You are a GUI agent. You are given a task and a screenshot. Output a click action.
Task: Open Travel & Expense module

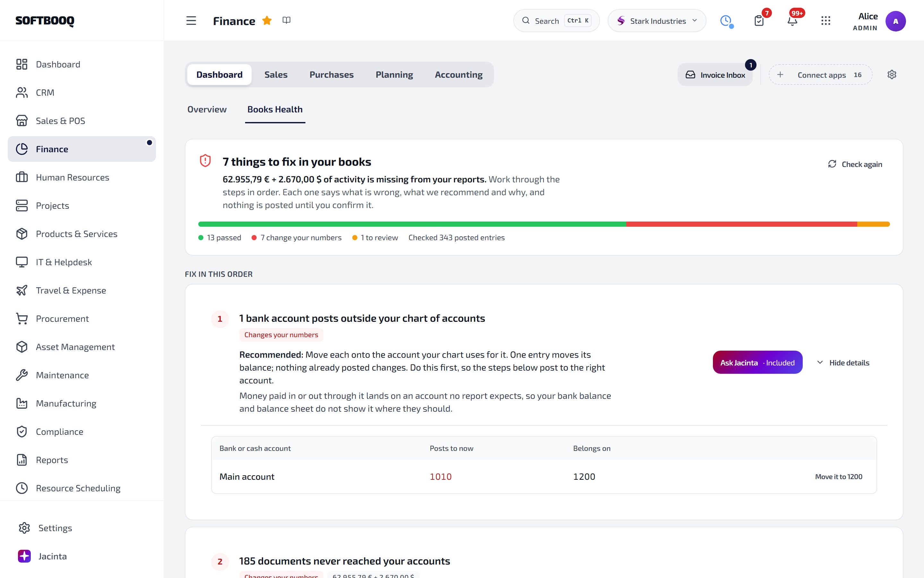tap(82, 291)
